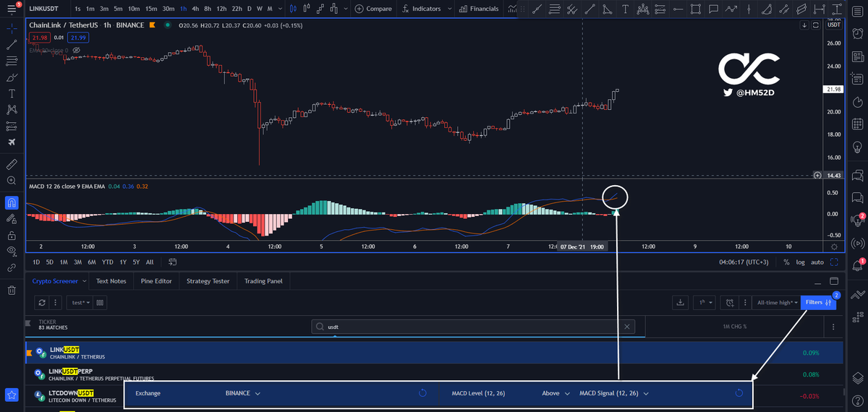Reset the MACD Level filter
The height and width of the screenshot is (412, 868).
point(739,393)
